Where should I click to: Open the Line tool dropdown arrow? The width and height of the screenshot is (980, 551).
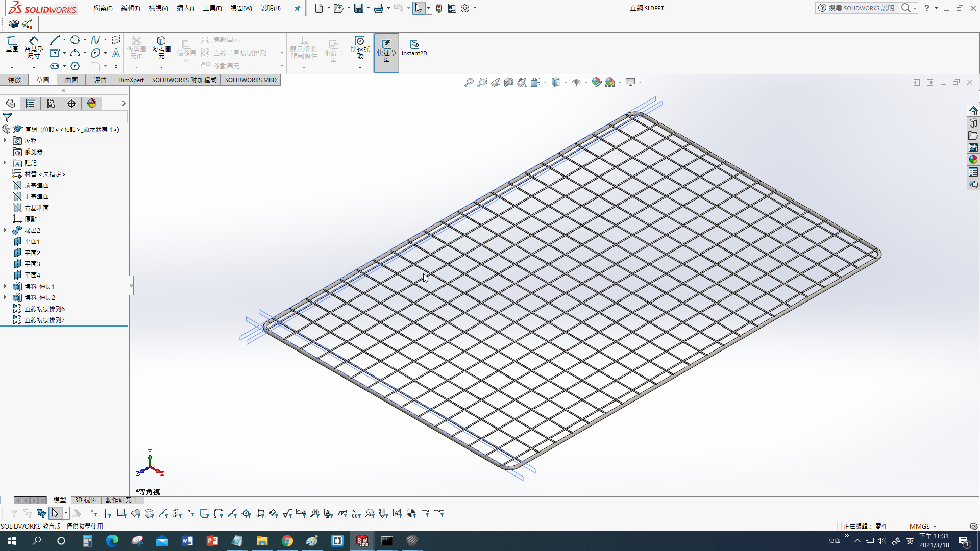[64, 39]
